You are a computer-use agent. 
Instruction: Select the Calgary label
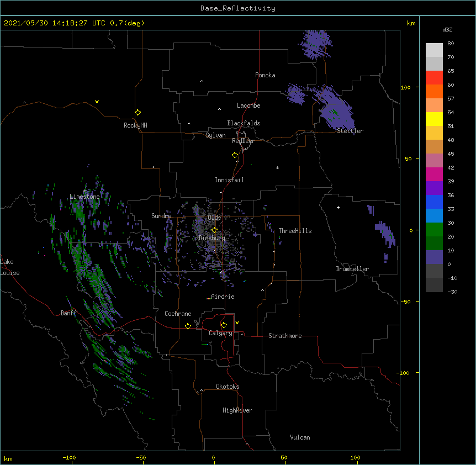tap(220, 333)
